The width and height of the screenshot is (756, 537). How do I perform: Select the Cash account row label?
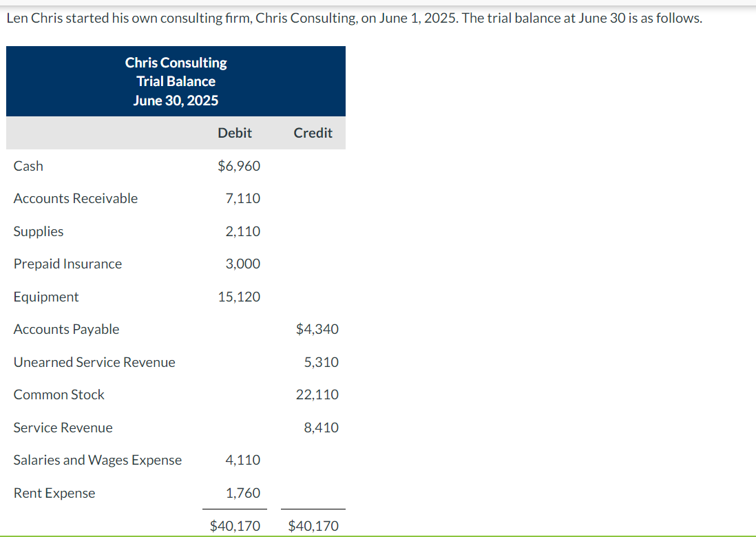tap(28, 165)
